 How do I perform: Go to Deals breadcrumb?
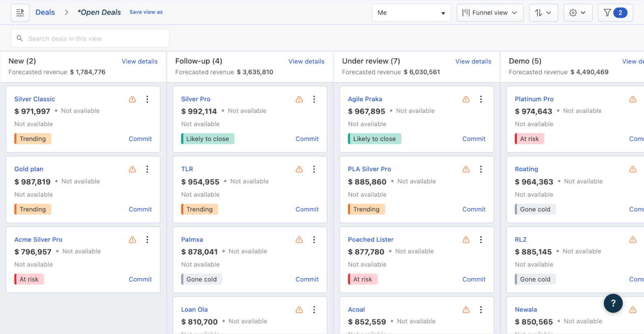point(45,12)
